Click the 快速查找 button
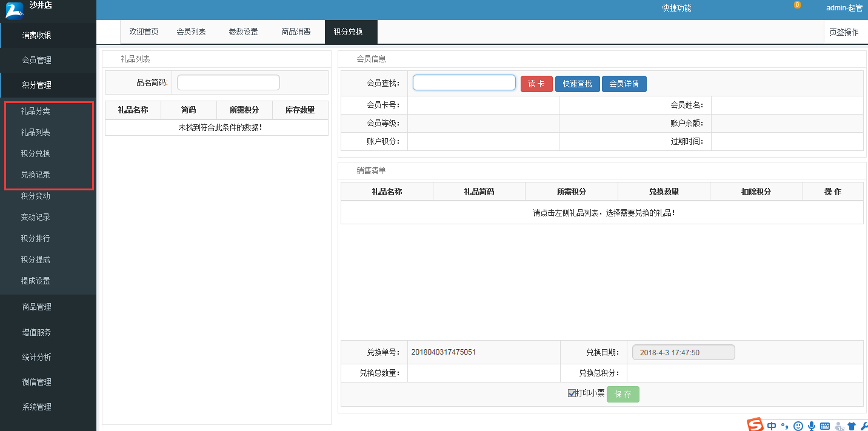868x431 pixels. coord(577,84)
